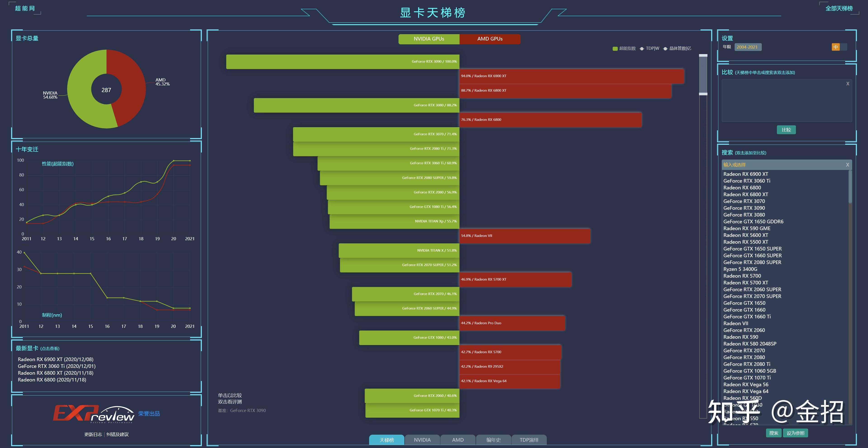This screenshot has height=448, width=868.
Task: Open latest card Radeon RX 6800 (2020/11/18)
Action: click(x=52, y=380)
